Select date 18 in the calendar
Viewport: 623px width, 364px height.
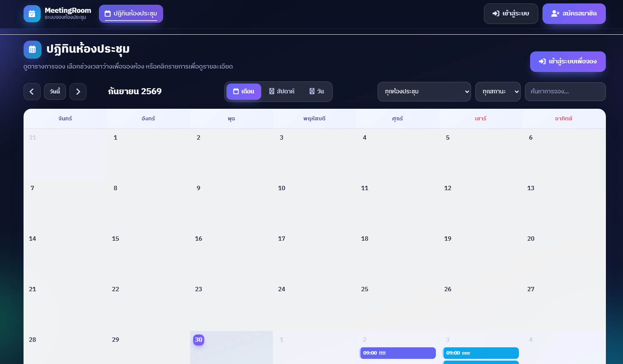365,239
